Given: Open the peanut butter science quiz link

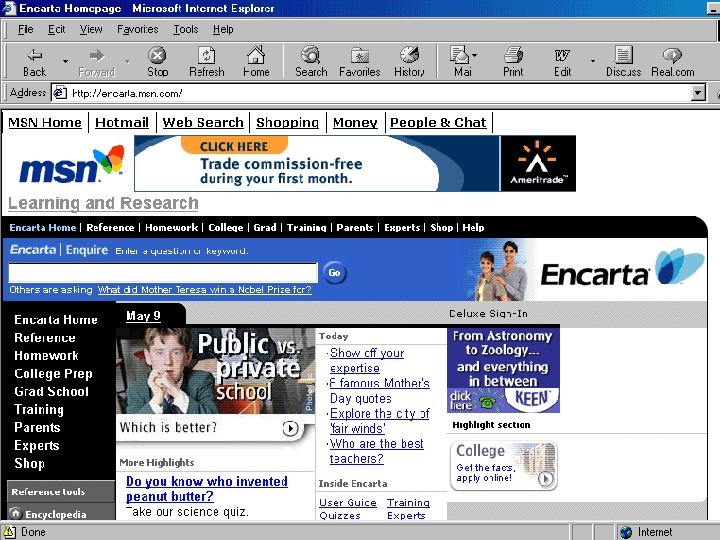Looking at the screenshot, I should click(x=207, y=489).
